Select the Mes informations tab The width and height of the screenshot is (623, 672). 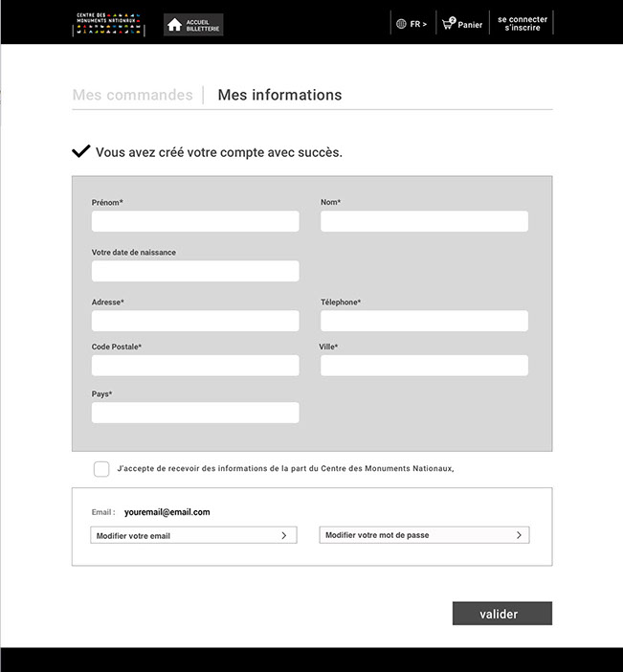click(x=279, y=95)
